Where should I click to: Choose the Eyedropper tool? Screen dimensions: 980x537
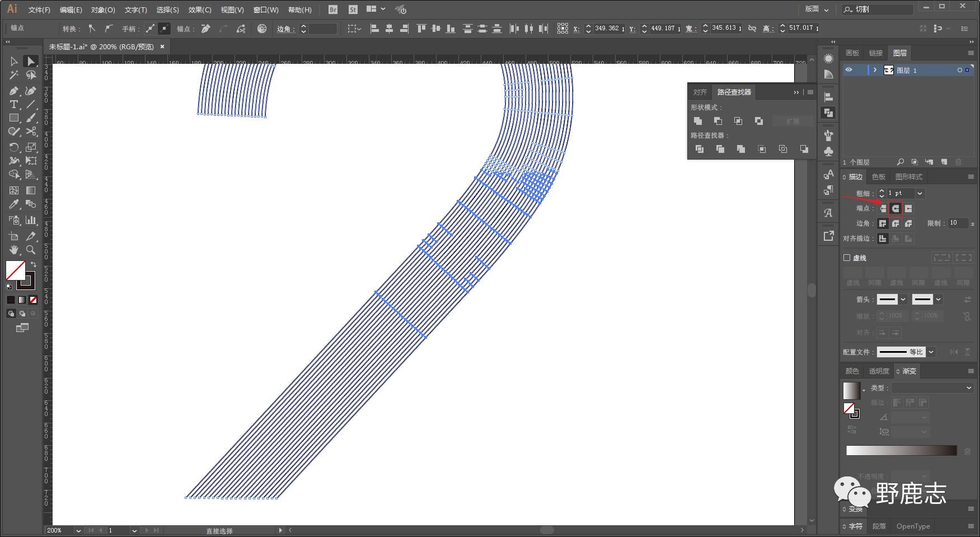coord(14,204)
